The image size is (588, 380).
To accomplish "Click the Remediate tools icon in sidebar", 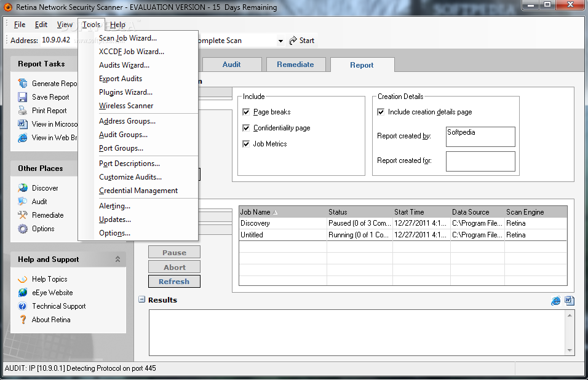I will (x=23, y=215).
